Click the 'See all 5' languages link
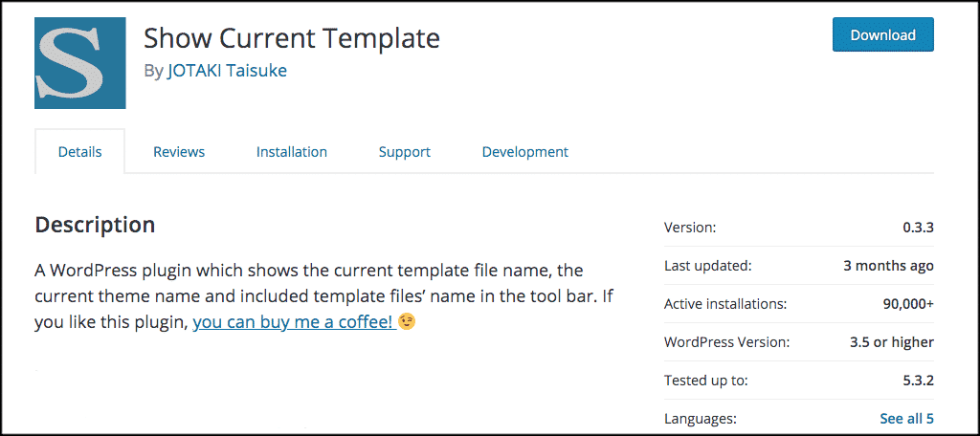Screen dimensions: 980x436 [x=906, y=419]
